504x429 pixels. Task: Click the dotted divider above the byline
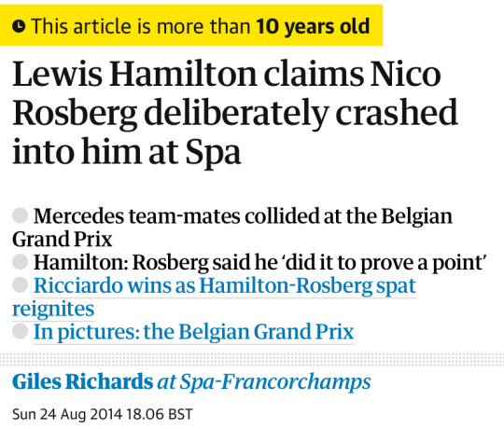click(x=252, y=359)
